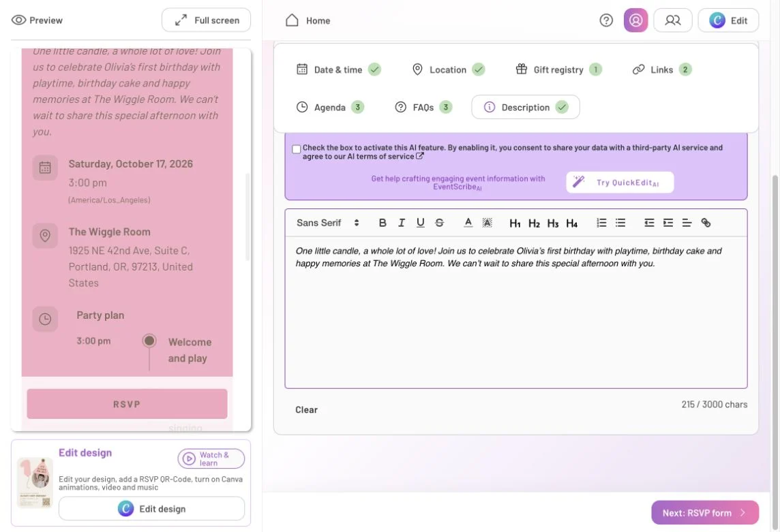Apply Heading 2 style

[534, 223]
